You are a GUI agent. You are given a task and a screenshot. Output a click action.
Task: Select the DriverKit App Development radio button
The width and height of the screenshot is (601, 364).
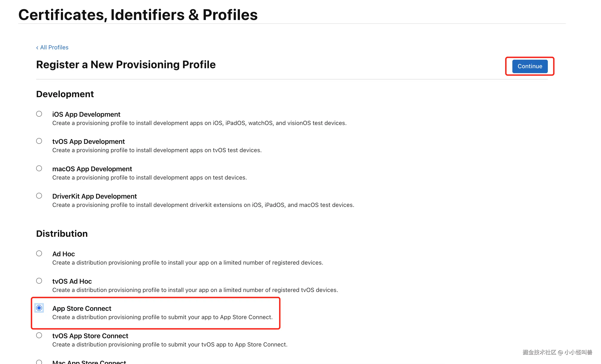(39, 196)
